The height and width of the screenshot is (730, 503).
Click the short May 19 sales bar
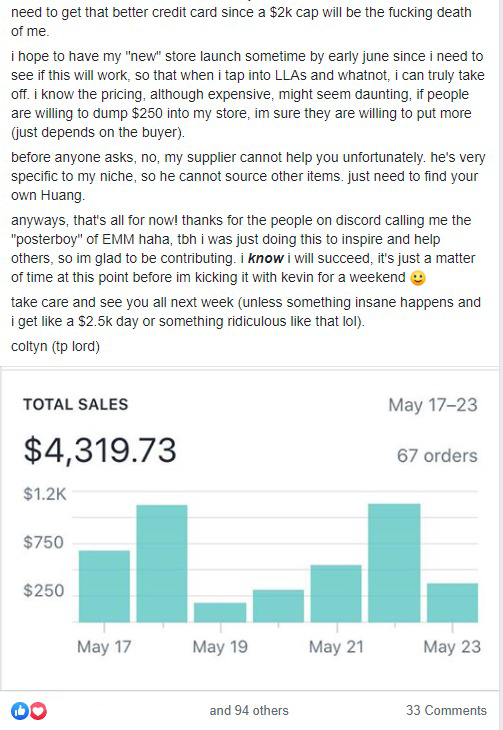(220, 612)
